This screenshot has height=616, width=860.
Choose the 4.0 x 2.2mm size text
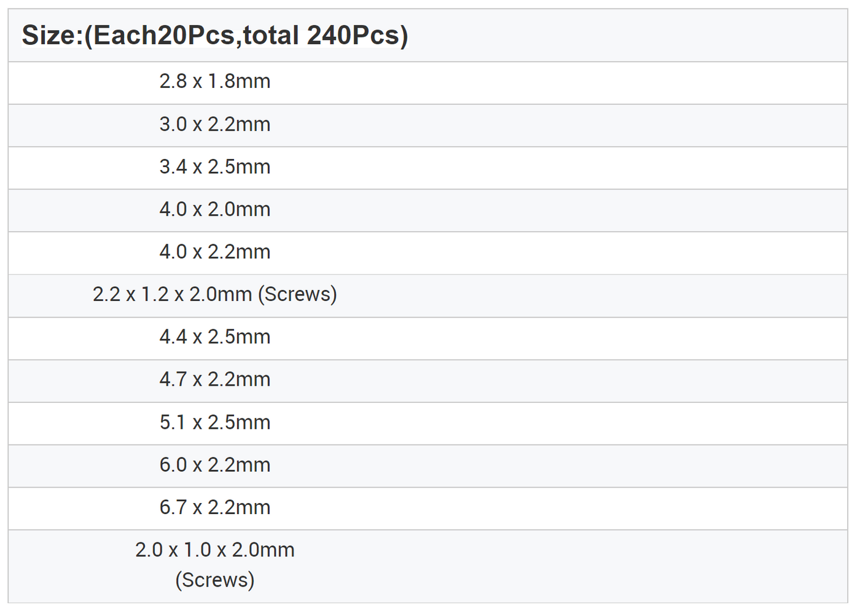[215, 252]
